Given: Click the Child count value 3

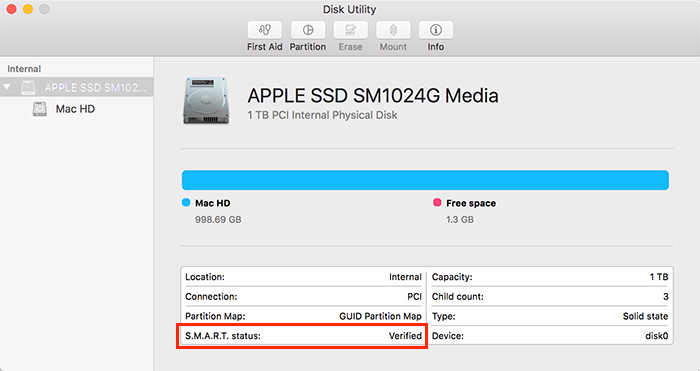Looking at the screenshot, I should (666, 296).
